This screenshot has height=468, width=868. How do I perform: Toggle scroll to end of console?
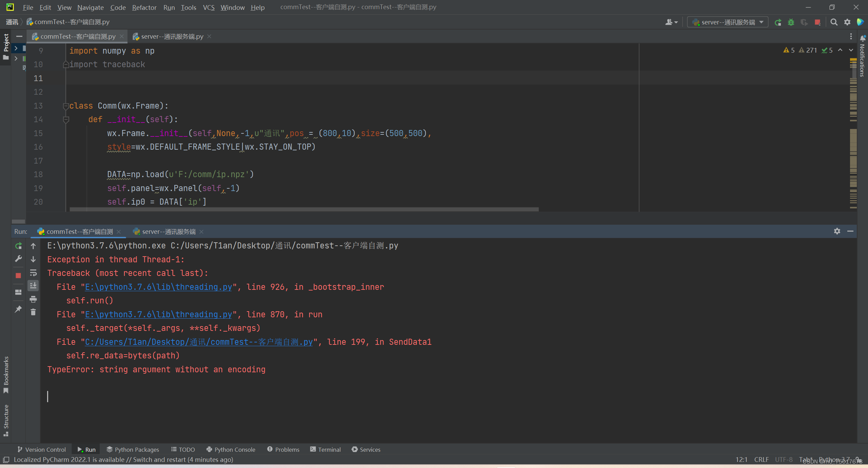tap(33, 286)
